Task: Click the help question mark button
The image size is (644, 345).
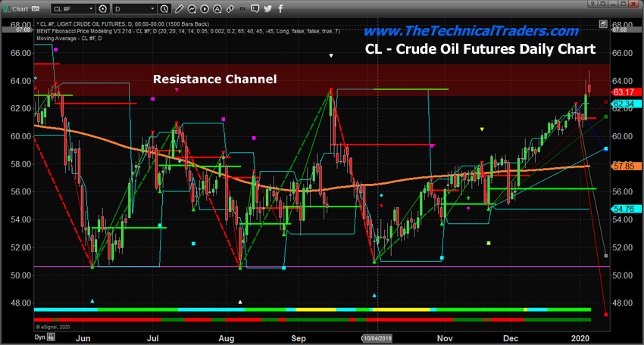Action: coord(592,4)
